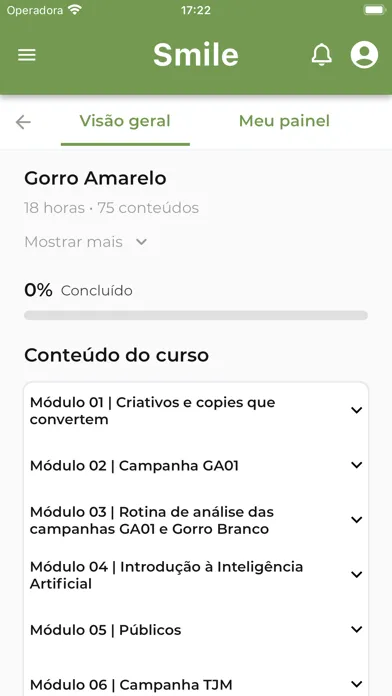392x696 pixels.
Task: Click the Smile app title
Action: point(196,55)
